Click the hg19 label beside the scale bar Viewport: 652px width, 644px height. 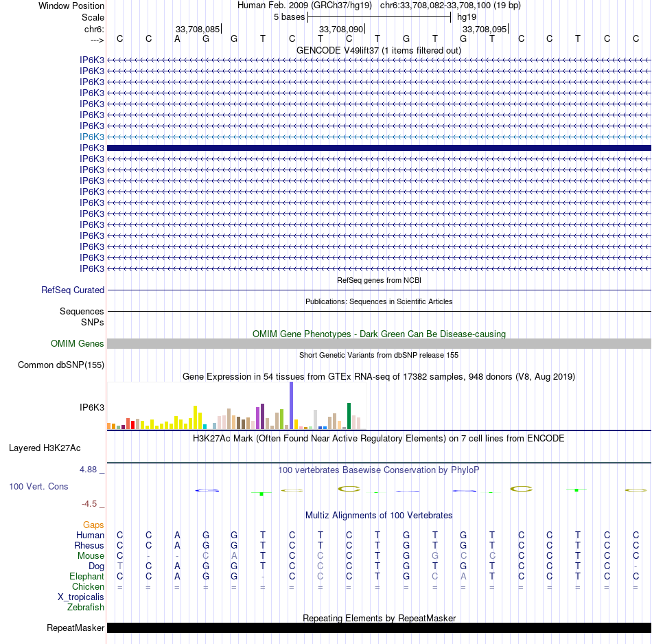[467, 17]
